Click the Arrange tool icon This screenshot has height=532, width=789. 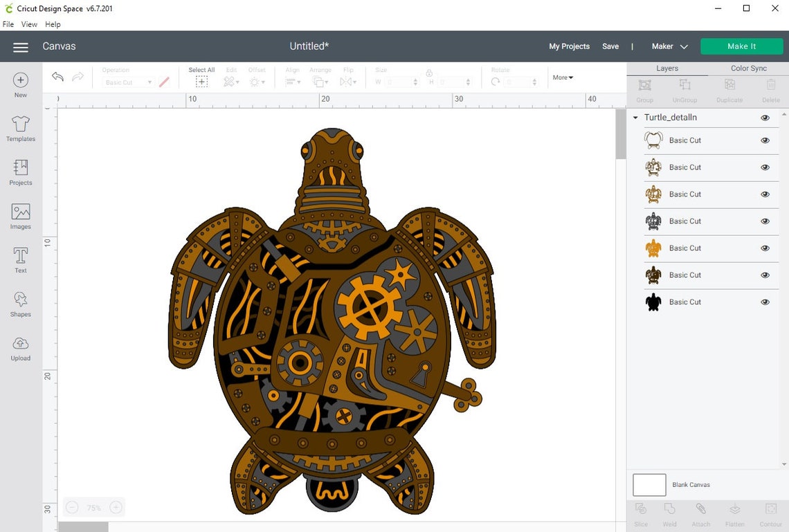point(320,82)
